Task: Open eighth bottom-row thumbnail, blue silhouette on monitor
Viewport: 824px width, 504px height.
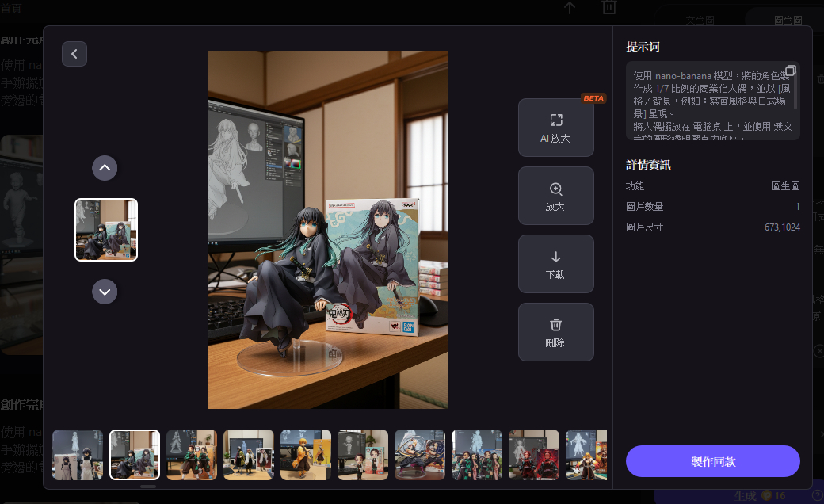Action: (x=477, y=455)
